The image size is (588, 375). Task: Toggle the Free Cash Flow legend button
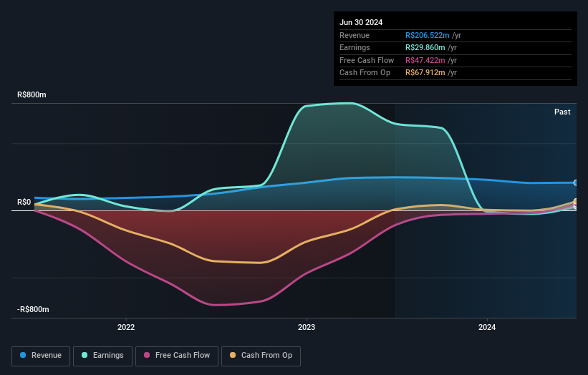(177, 356)
